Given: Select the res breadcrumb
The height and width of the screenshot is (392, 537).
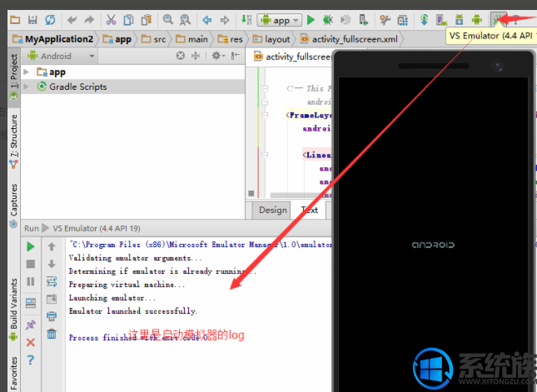Looking at the screenshot, I should coord(231,39).
